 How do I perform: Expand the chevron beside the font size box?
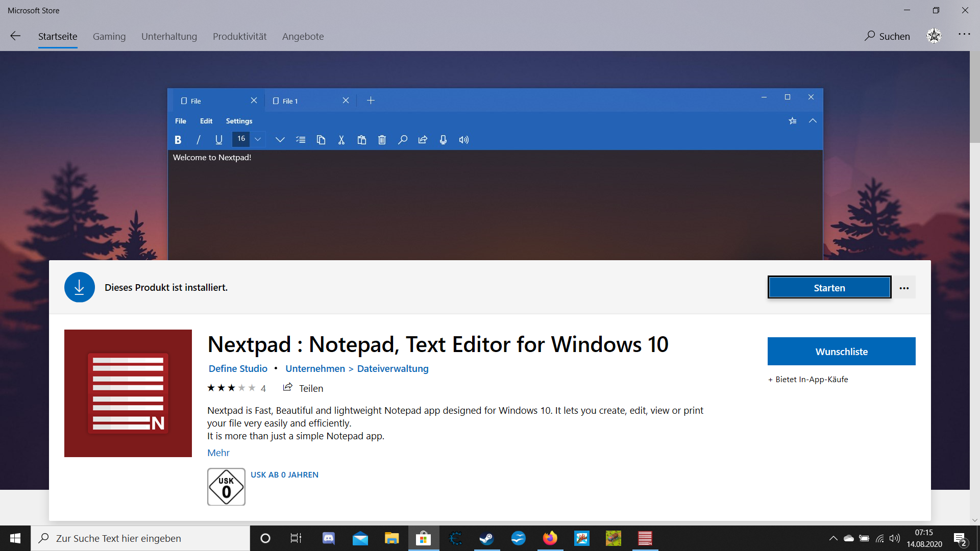coord(280,140)
